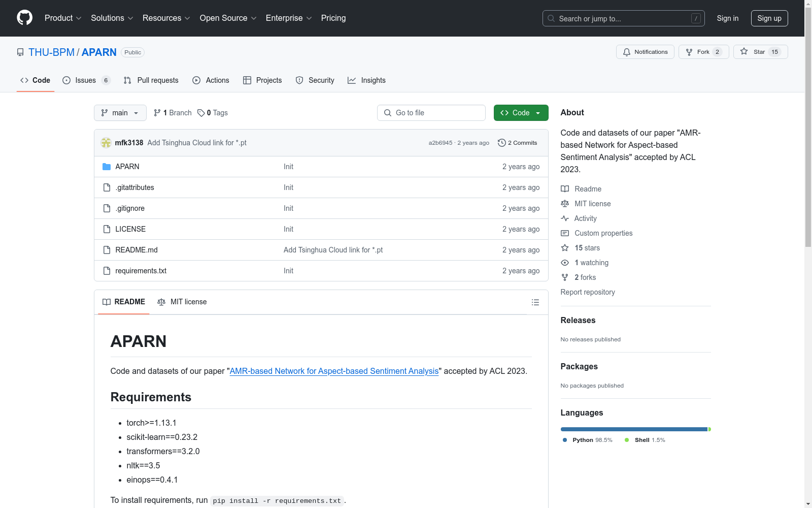Switch to the Issues tab
This screenshot has height=508, width=812.
[x=86, y=80]
